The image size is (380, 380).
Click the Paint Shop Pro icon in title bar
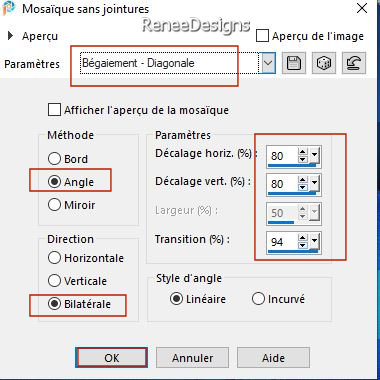(8, 8)
